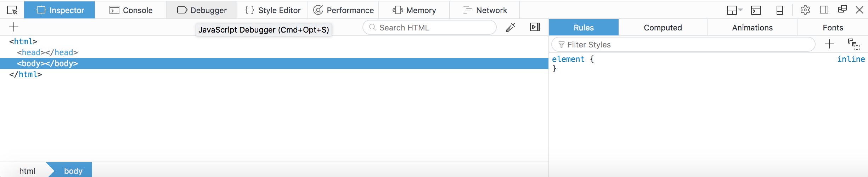Switch to the Console tab
Screen dimensions: 868x177
tap(131, 10)
